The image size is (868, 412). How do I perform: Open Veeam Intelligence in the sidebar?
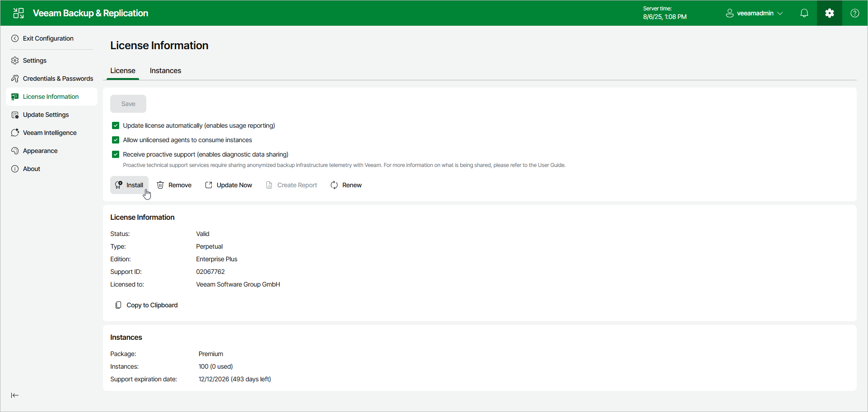[51, 133]
